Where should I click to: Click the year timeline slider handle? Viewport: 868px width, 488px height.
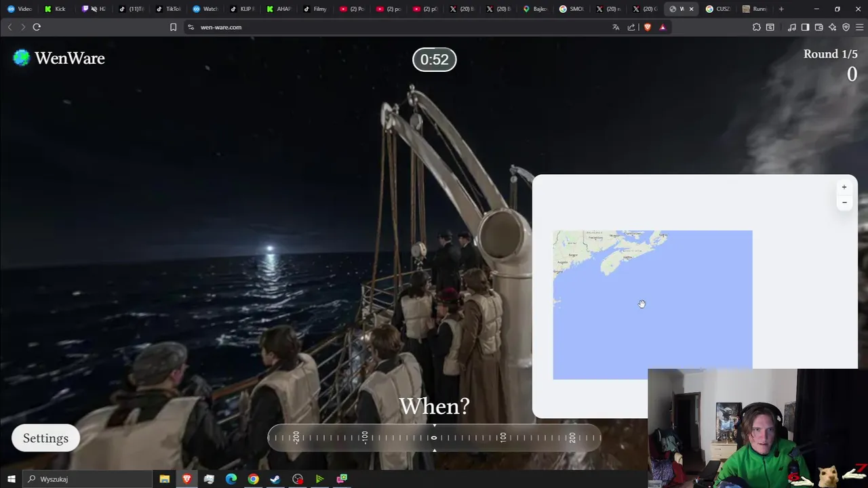tap(434, 438)
